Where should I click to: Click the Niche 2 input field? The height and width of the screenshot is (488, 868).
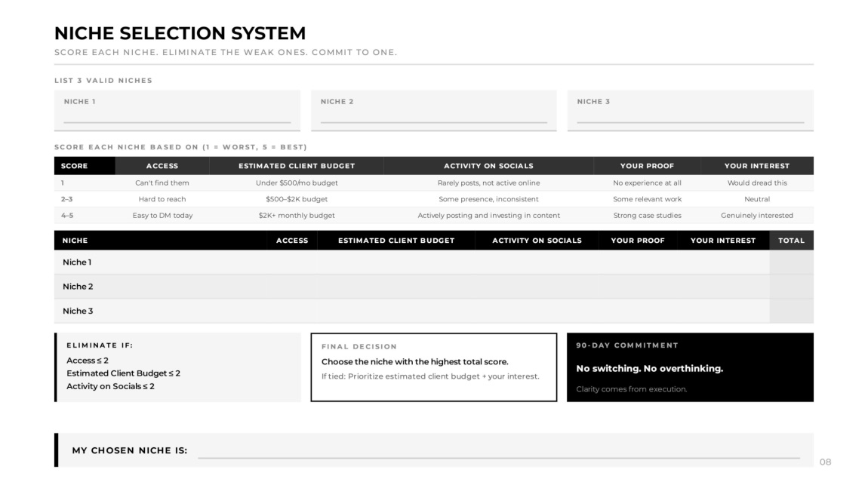[x=433, y=111]
